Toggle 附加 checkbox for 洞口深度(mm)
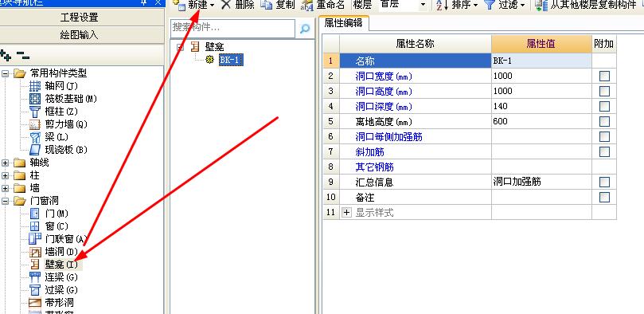The height and width of the screenshot is (314, 644). click(604, 107)
